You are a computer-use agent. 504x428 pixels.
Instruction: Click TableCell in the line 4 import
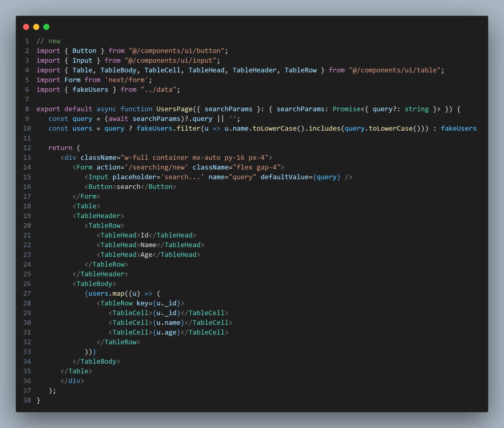[x=162, y=70]
